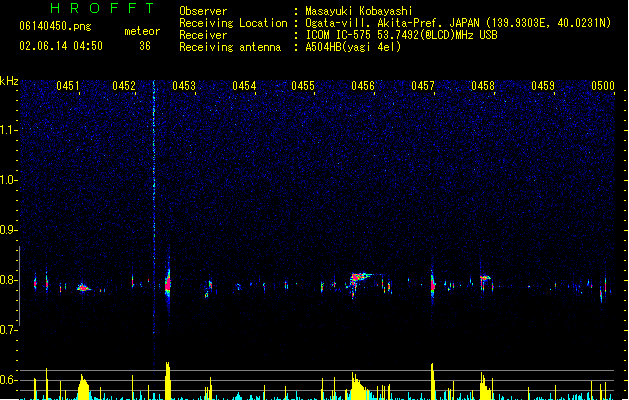Click the 0452 time marker
The width and height of the screenshot is (629, 400).
[124, 86]
